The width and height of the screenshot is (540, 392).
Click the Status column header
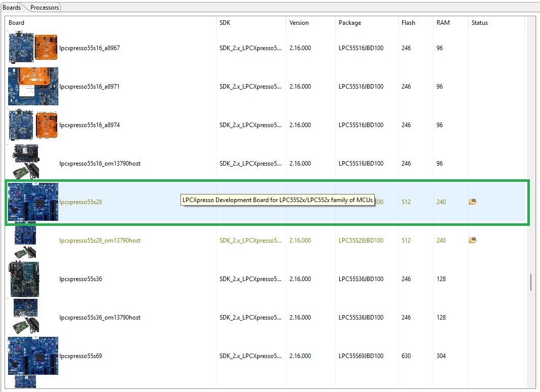point(479,22)
